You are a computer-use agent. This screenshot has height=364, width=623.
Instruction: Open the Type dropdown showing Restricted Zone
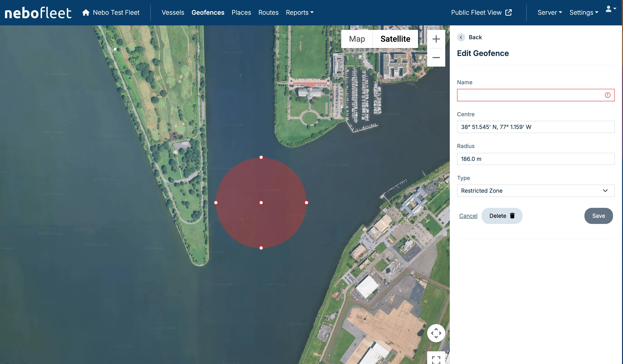click(535, 191)
